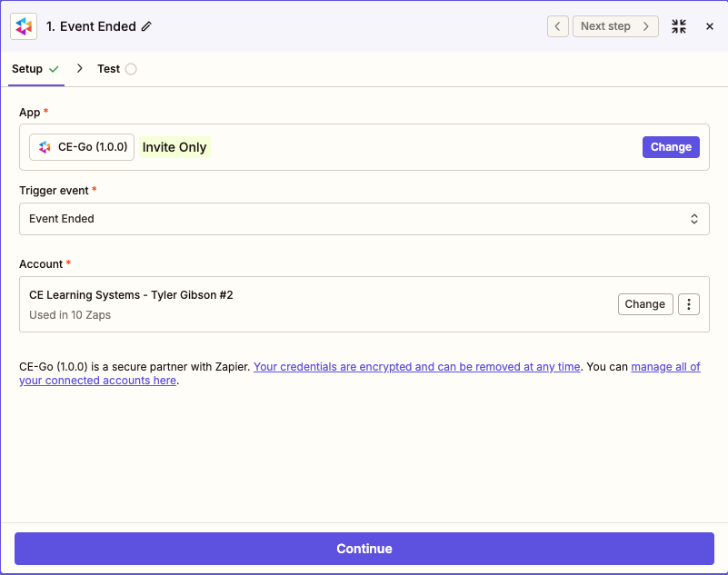
Task: Click the CE-Go app logo in header
Action: 24,26
